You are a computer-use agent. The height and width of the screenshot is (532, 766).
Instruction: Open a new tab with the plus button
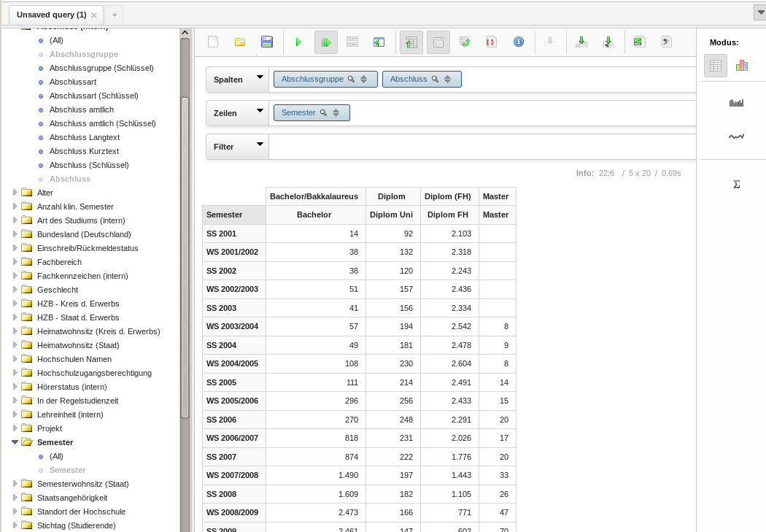pos(115,15)
